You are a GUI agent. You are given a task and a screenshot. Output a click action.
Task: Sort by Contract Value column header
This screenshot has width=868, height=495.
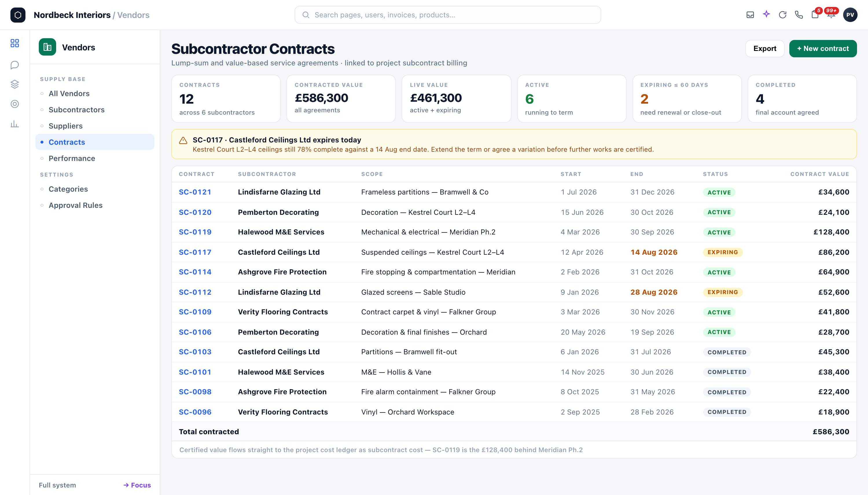[819, 174]
